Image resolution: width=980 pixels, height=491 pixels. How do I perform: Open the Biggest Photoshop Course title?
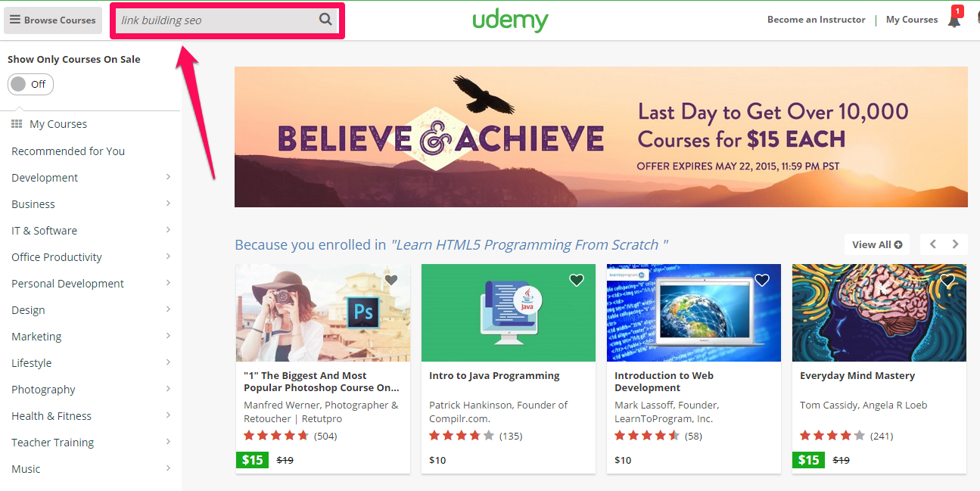(x=321, y=381)
